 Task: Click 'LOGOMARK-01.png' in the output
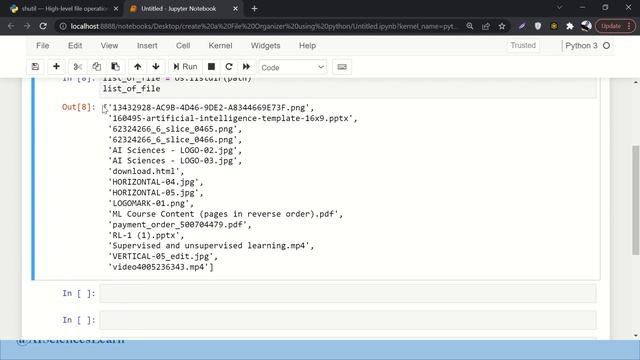[151, 203]
